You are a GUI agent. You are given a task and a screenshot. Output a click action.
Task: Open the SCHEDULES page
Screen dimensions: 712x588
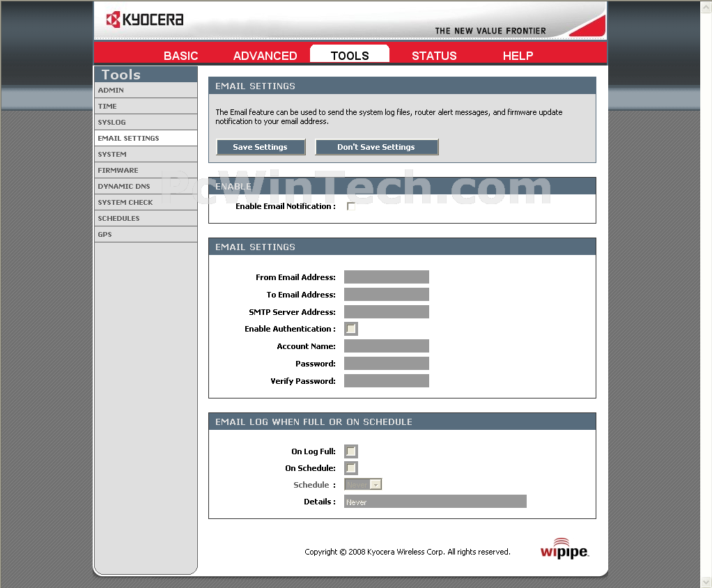click(146, 218)
